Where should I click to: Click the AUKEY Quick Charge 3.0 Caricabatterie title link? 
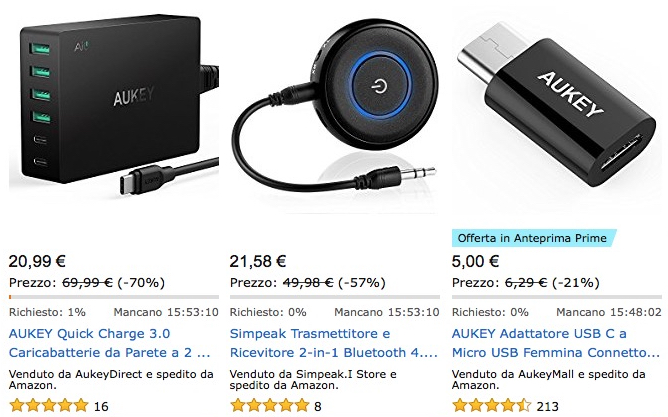click(110, 343)
